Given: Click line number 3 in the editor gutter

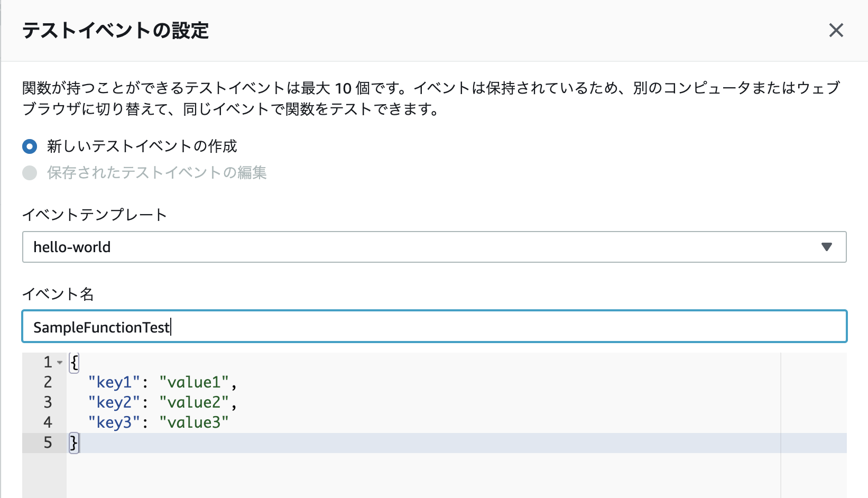Looking at the screenshot, I should [x=48, y=402].
